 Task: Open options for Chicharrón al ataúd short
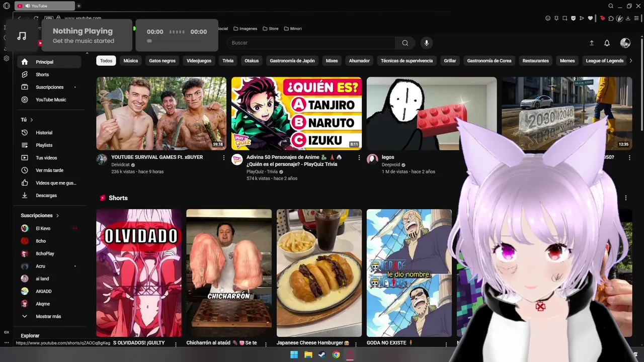click(266, 344)
